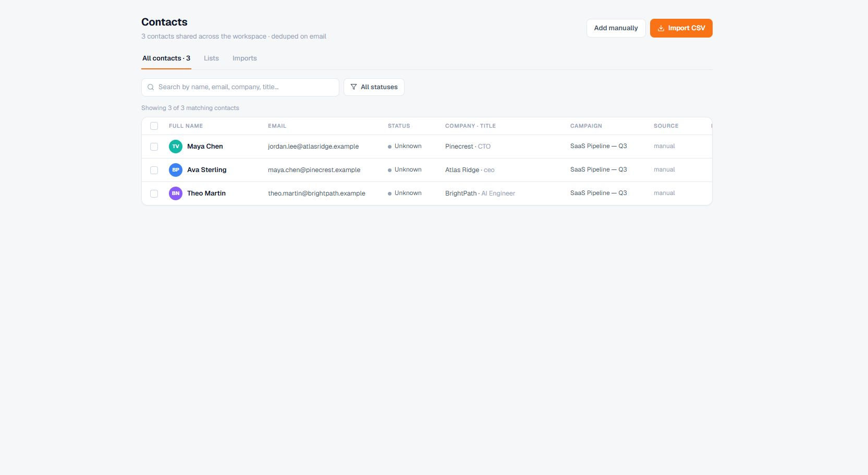Check the box for Theo Martin
Screen dimensions: 868x475
coord(154,193)
